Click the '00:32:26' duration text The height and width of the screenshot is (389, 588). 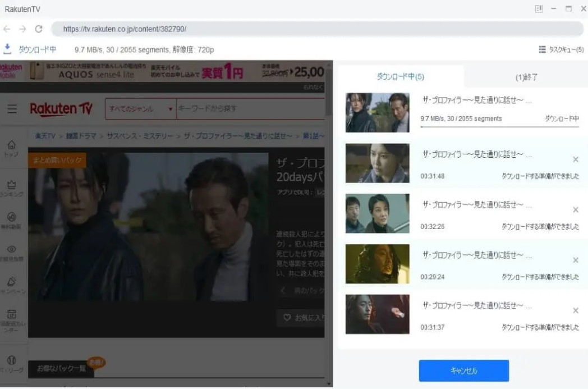(433, 227)
